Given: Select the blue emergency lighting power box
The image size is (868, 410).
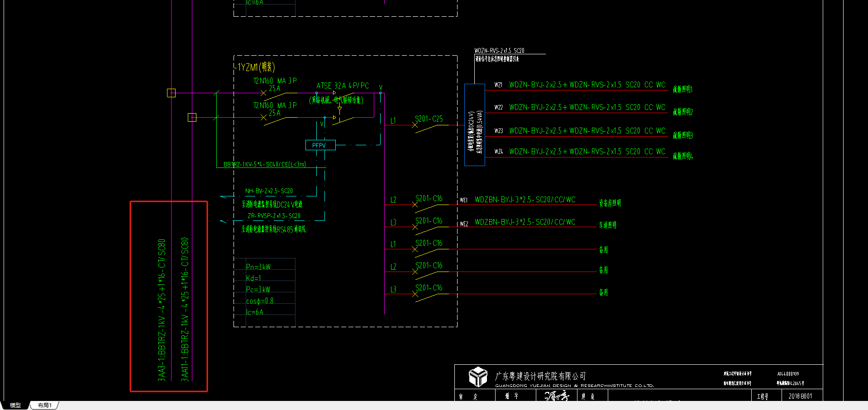Looking at the screenshot, I should (475, 125).
